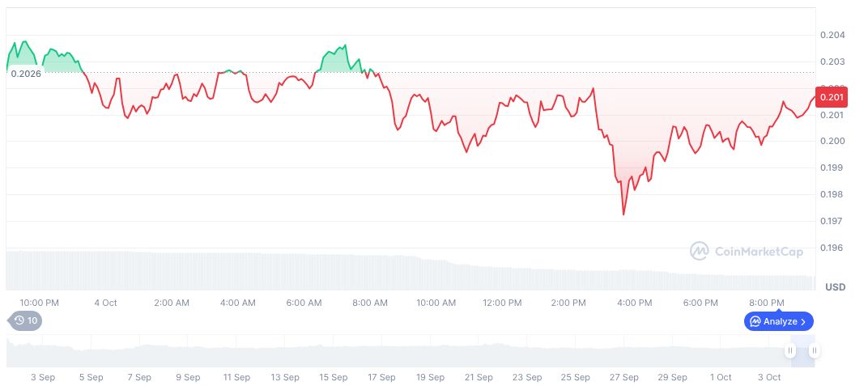Click the right range slider handle

point(814,350)
